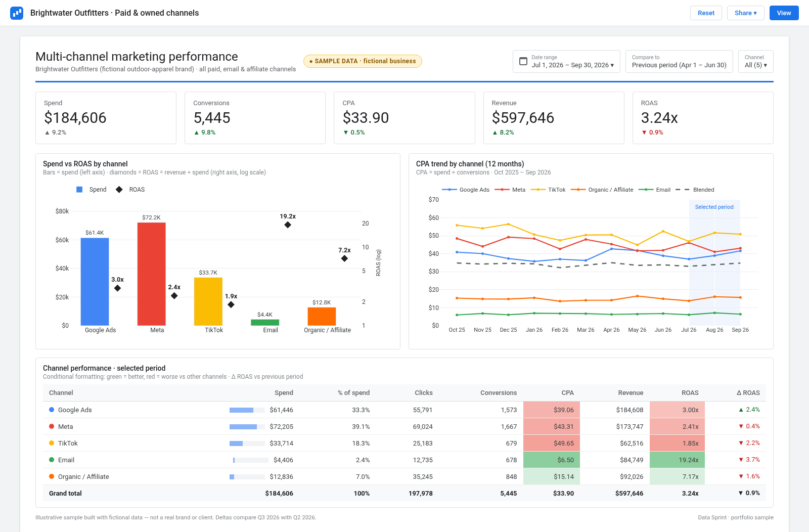Toggle Google Ads series in CPA legend
This screenshot has width=809, height=532.
[466, 190]
